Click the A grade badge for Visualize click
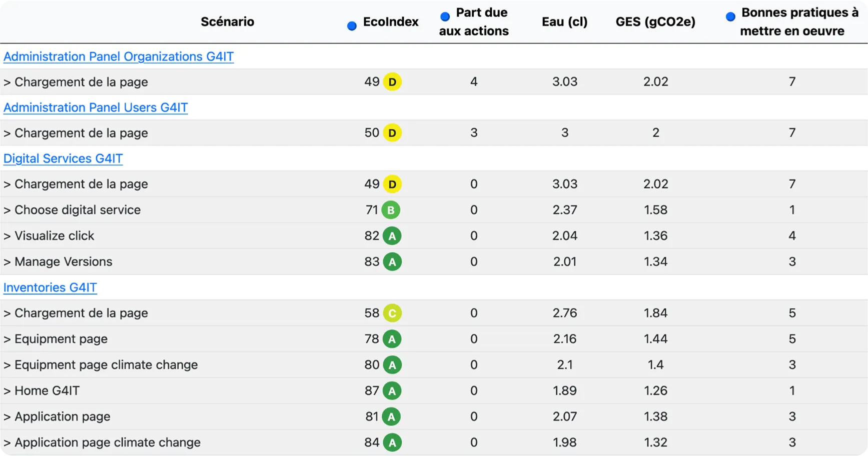 pos(392,236)
